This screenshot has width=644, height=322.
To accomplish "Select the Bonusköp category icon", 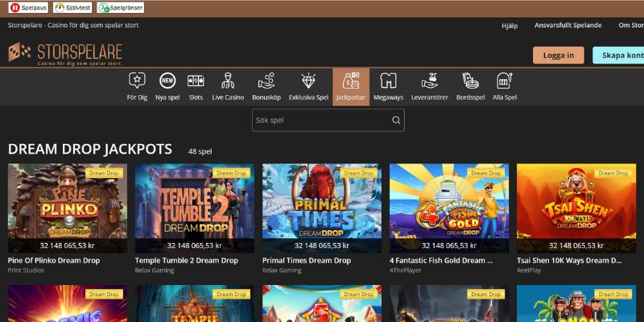I will pyautogui.click(x=266, y=80).
